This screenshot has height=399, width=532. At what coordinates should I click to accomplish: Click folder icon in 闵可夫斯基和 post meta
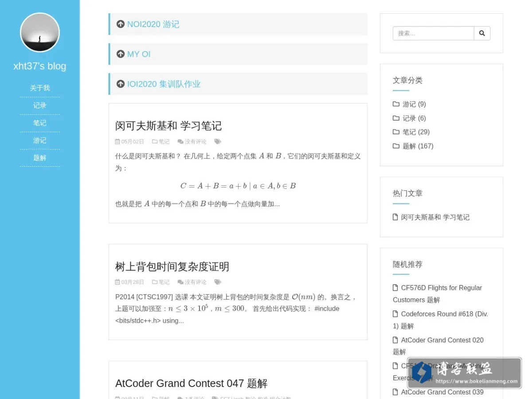click(155, 141)
